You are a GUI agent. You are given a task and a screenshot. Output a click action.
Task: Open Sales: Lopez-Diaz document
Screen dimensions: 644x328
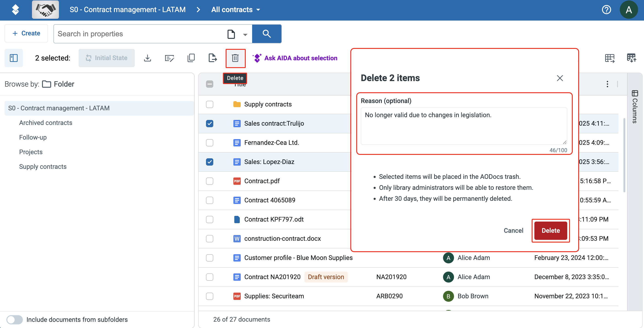tap(269, 162)
